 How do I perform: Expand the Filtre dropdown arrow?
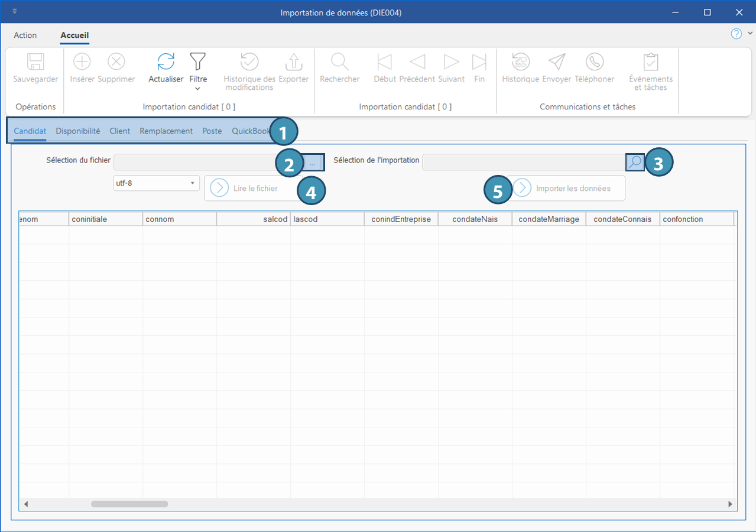click(x=197, y=89)
